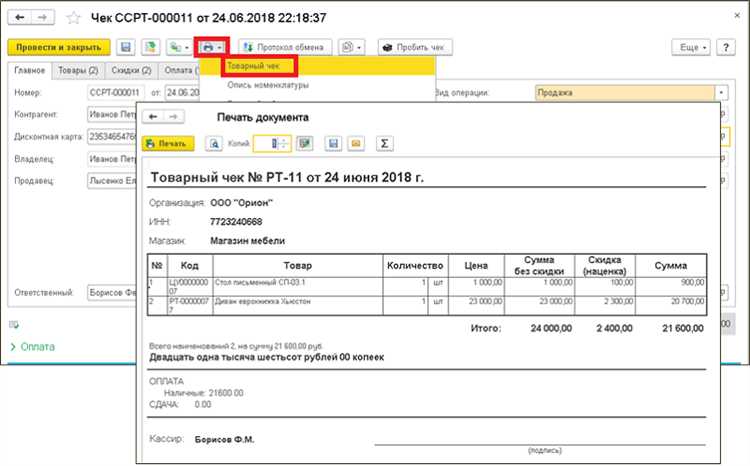Switch to the 'Скидки (2)' tab

coord(132,70)
